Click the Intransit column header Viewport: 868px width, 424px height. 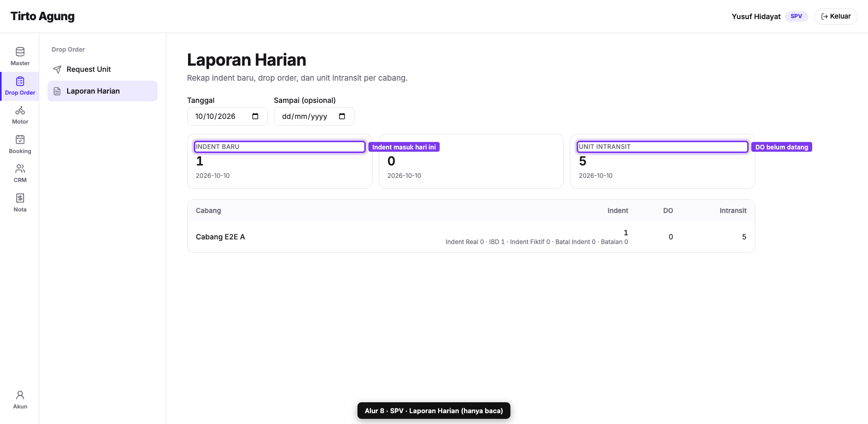[733, 210]
